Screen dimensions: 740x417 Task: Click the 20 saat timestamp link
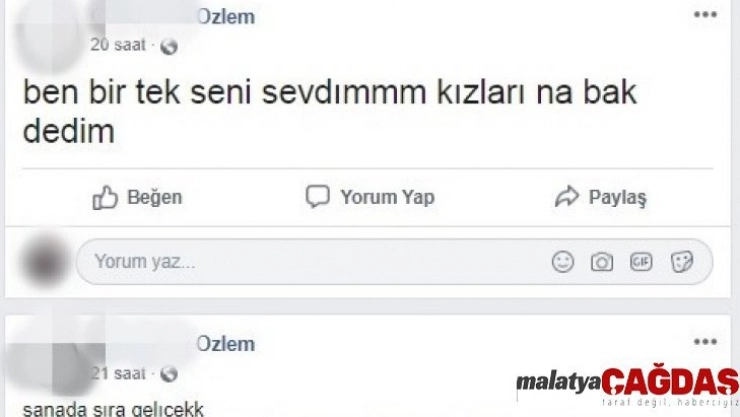tap(117, 45)
